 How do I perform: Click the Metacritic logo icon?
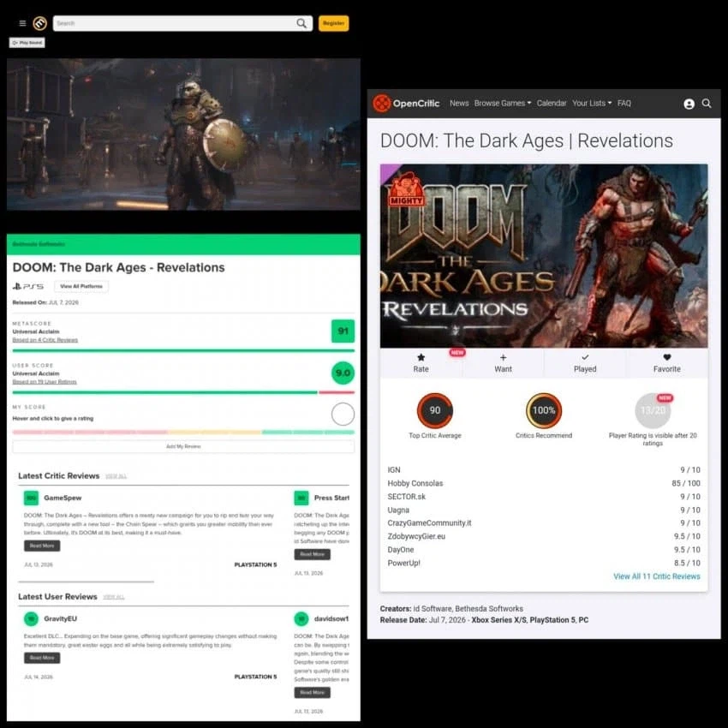[x=40, y=23]
